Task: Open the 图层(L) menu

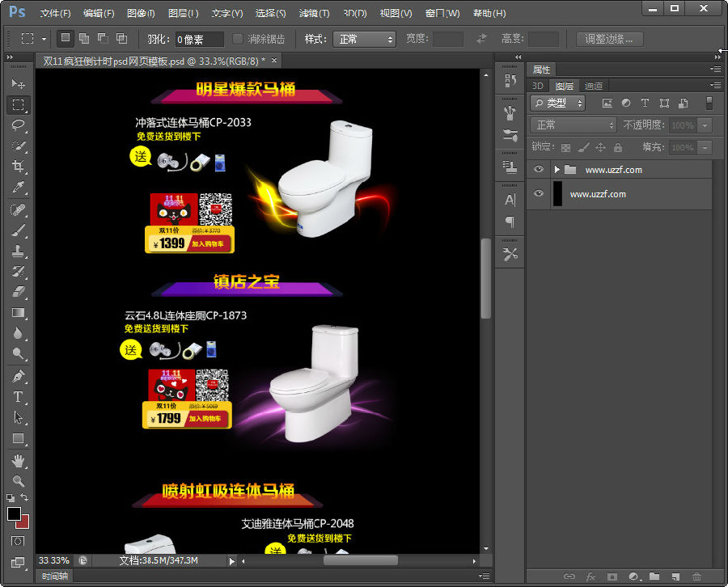Action: [x=183, y=13]
